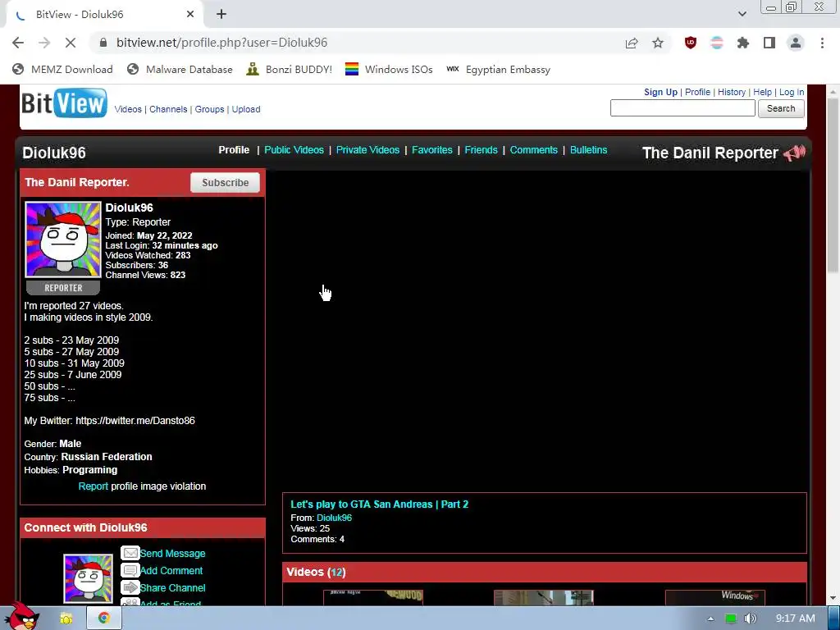Stop page loading with the X icon
840x630 pixels.
point(71,43)
